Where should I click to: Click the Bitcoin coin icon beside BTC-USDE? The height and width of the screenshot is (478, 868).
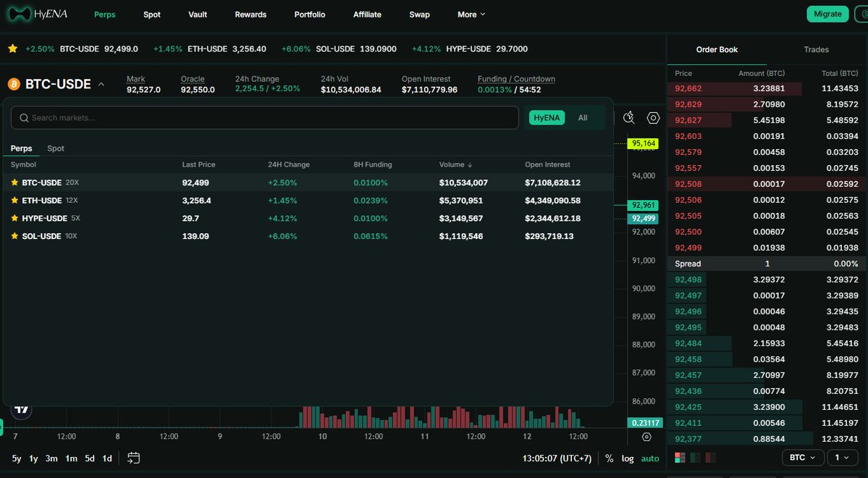tap(14, 84)
